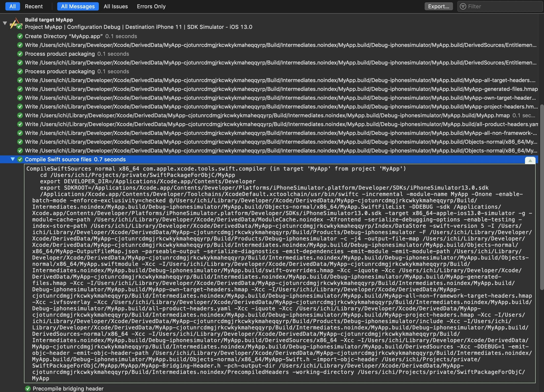The height and width of the screenshot is (392, 544).
Task: Click the Export… button
Action: (x=439, y=6)
